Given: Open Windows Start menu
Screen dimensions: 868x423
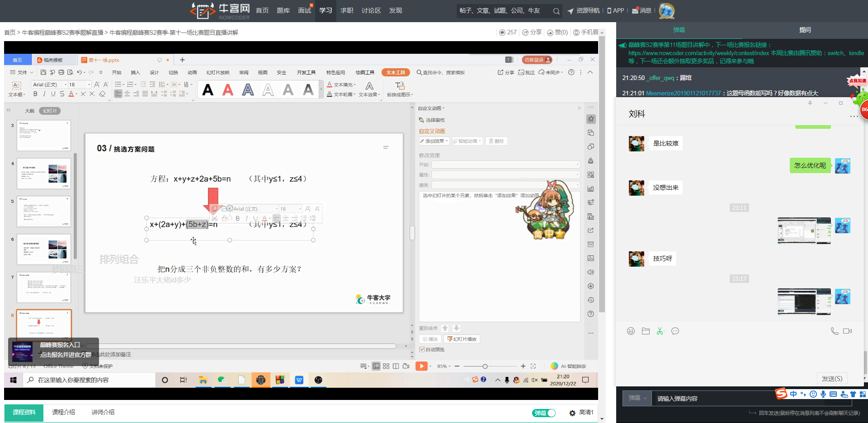Looking at the screenshot, I should coord(14,380).
